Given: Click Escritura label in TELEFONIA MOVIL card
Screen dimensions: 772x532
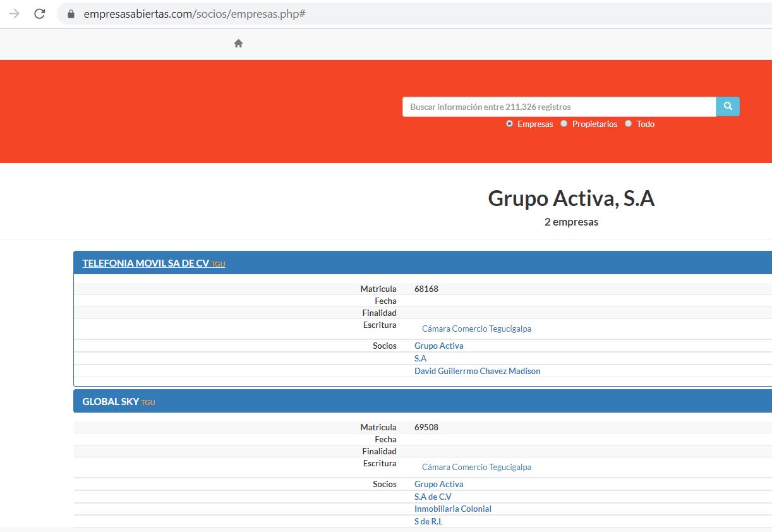Looking at the screenshot, I should tap(380, 325).
